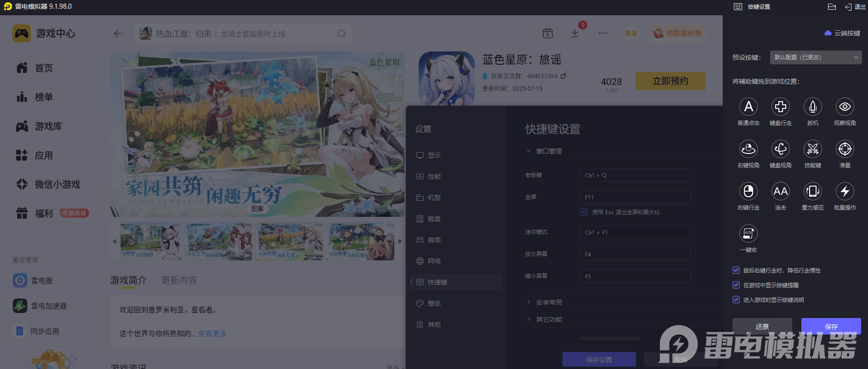
Task: Go to 首页 in game center
Action: point(34,68)
